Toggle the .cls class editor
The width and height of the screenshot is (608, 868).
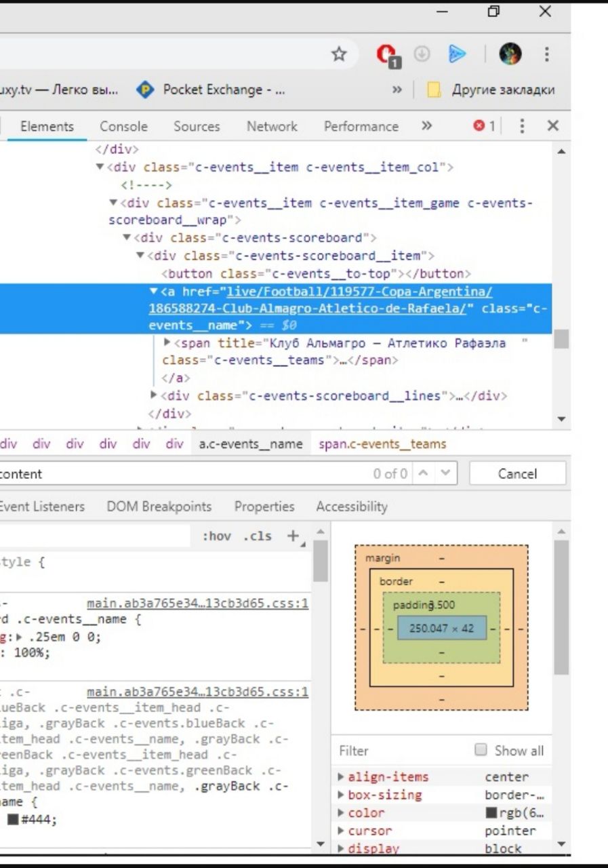click(x=258, y=536)
